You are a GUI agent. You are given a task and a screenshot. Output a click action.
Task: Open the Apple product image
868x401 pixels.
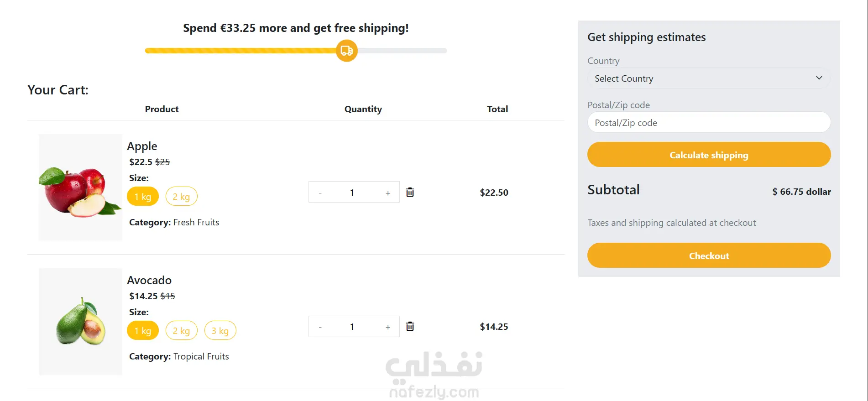80,187
